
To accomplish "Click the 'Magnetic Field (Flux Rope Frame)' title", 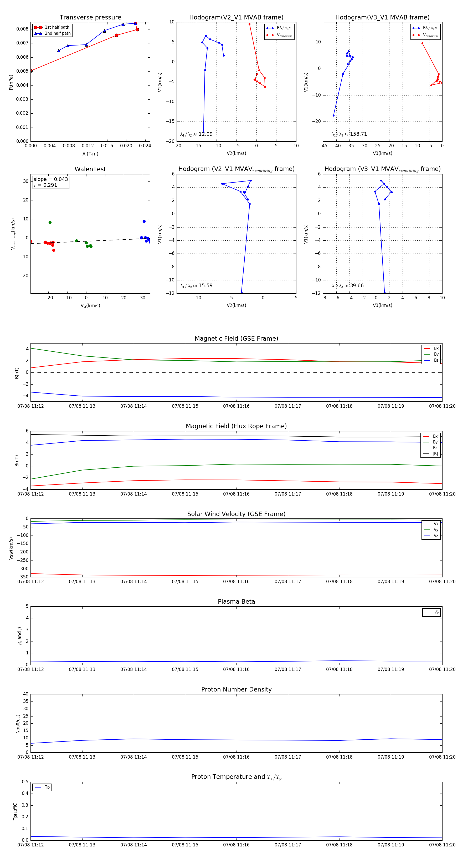I will pyautogui.click(x=236, y=426).
